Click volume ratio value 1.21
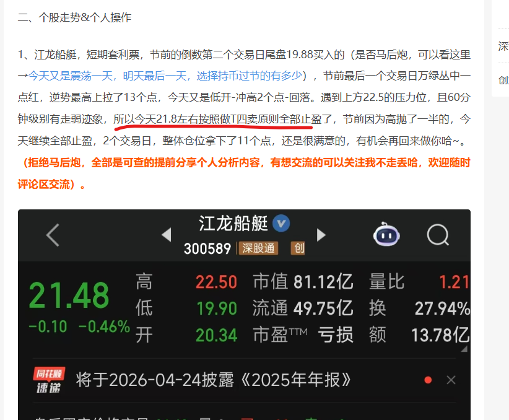The image size is (509, 420). 455,282
